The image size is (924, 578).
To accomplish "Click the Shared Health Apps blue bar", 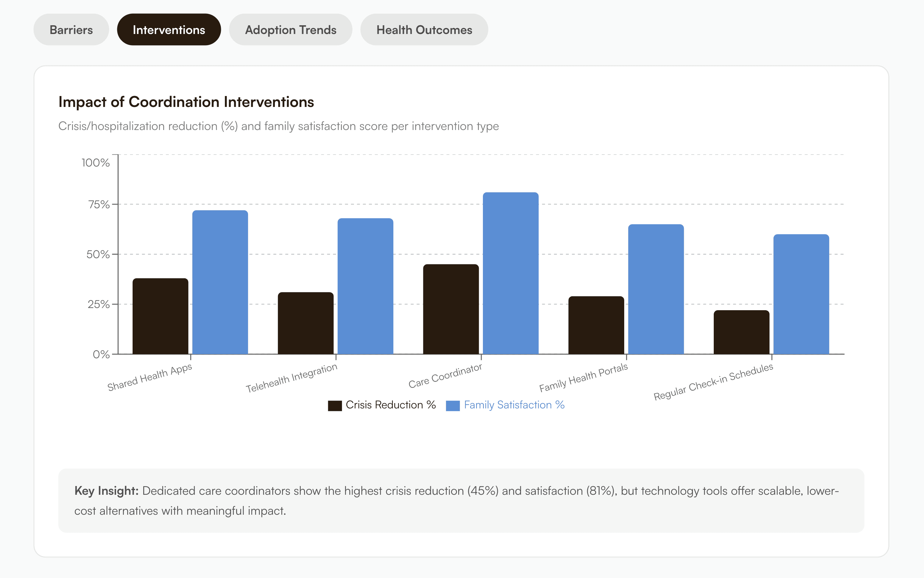I will [x=220, y=282].
